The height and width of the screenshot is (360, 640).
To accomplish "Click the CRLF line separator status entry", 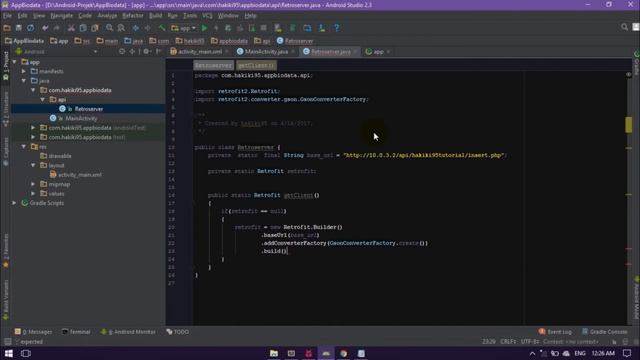I will pos(508,342).
